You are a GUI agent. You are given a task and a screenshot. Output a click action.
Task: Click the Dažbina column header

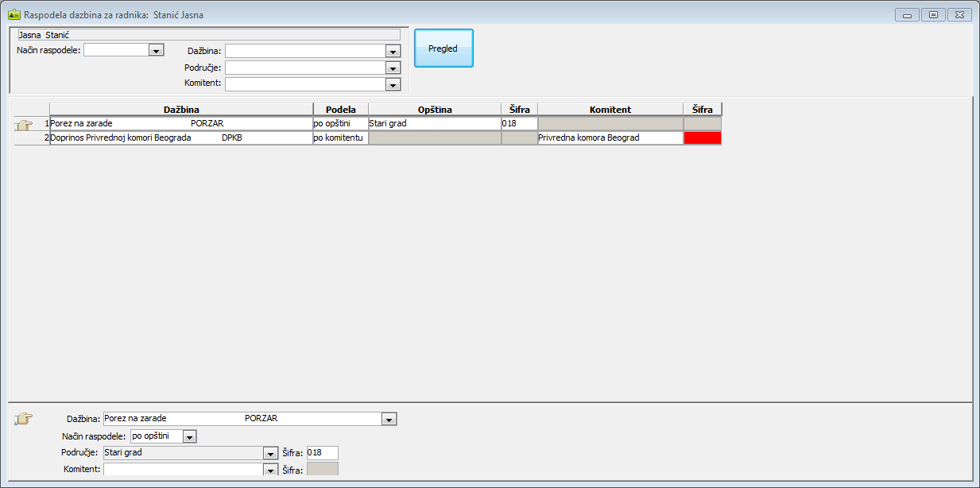(x=181, y=110)
